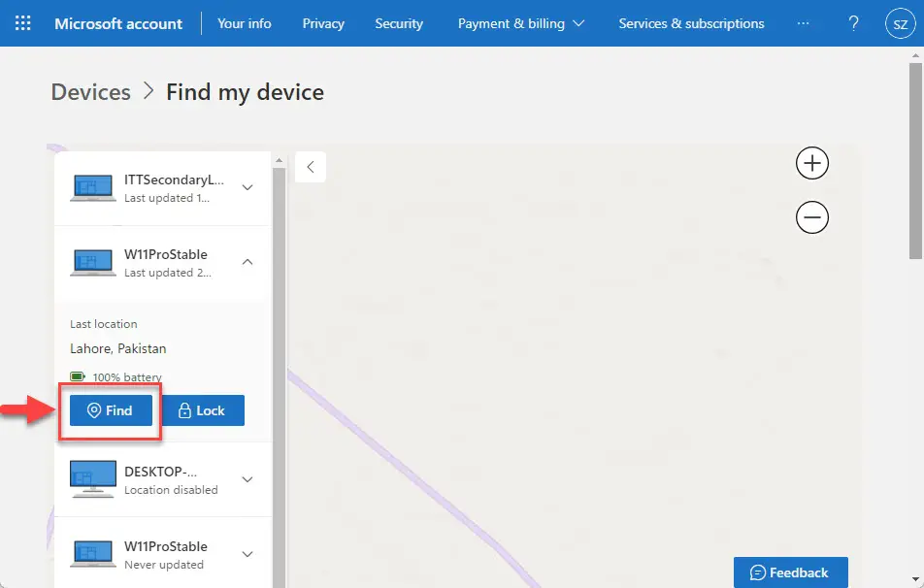Screen dimensions: 924x588
Task: Click 'Lahore, Pakistan' location text
Action: 117,348
